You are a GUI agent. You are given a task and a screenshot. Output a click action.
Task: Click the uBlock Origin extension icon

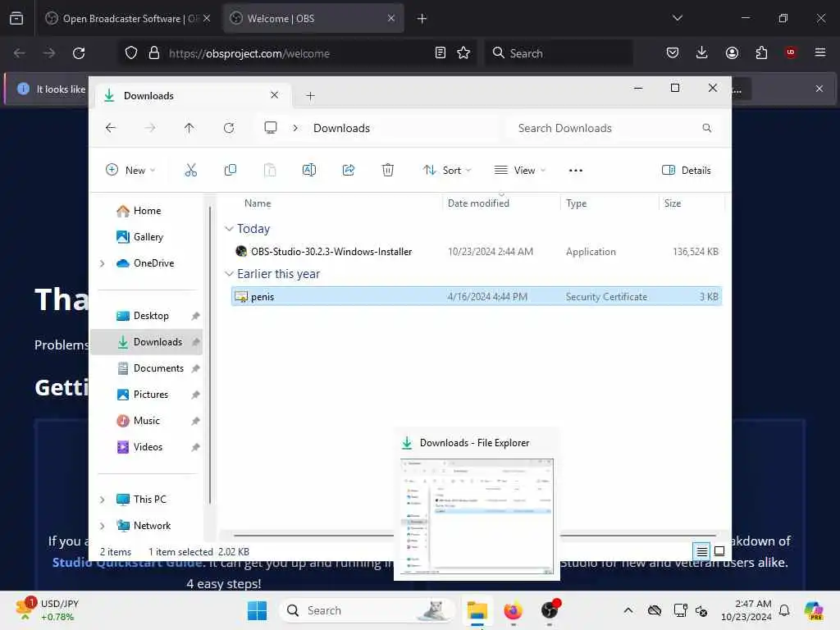tap(791, 52)
